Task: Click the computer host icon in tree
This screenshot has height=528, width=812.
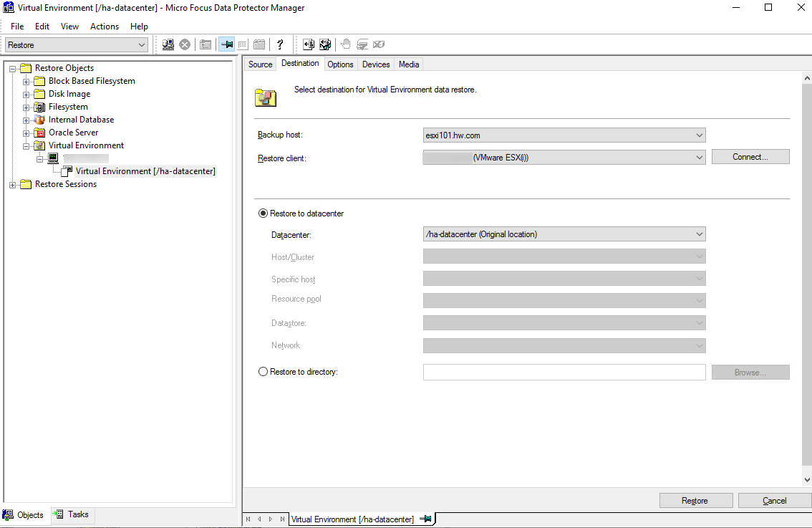Action: [53, 158]
